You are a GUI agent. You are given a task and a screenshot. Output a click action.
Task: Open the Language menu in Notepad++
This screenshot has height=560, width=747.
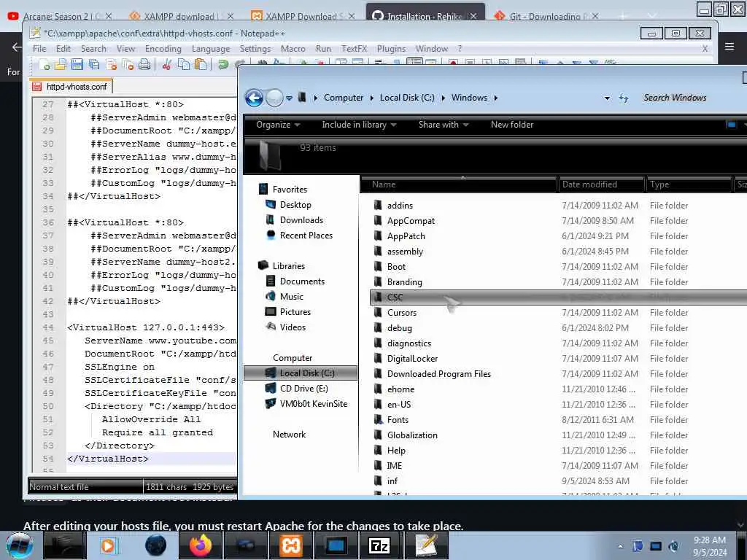coord(211,49)
